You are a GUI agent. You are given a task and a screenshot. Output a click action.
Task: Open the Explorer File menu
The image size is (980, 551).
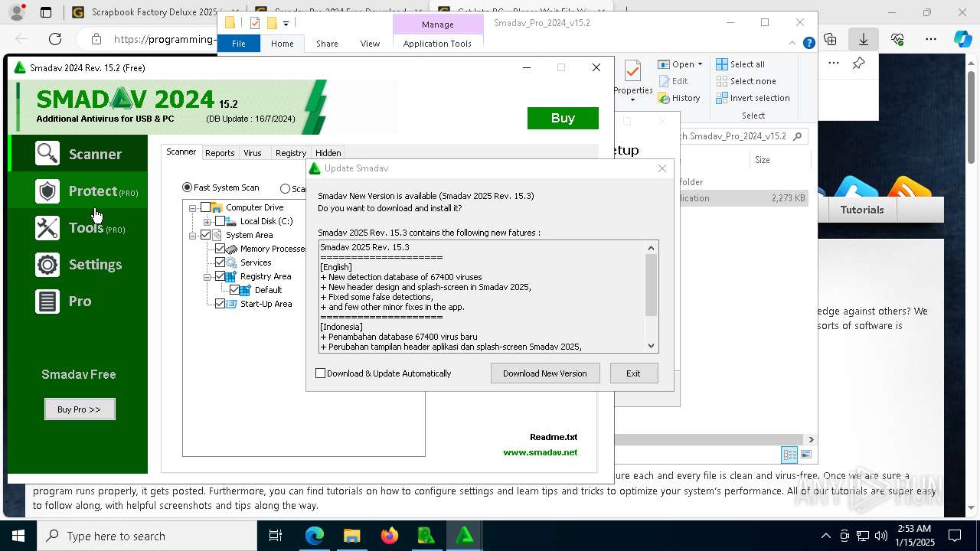click(x=239, y=44)
